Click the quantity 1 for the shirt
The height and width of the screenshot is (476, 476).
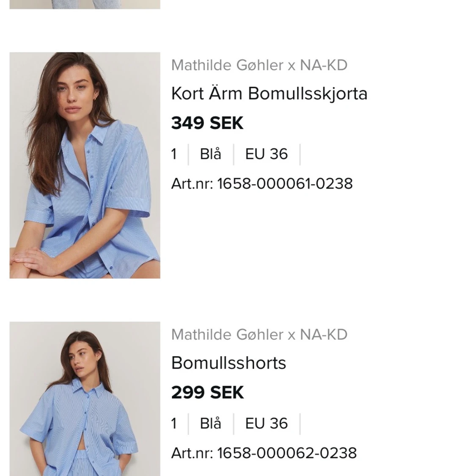click(174, 154)
